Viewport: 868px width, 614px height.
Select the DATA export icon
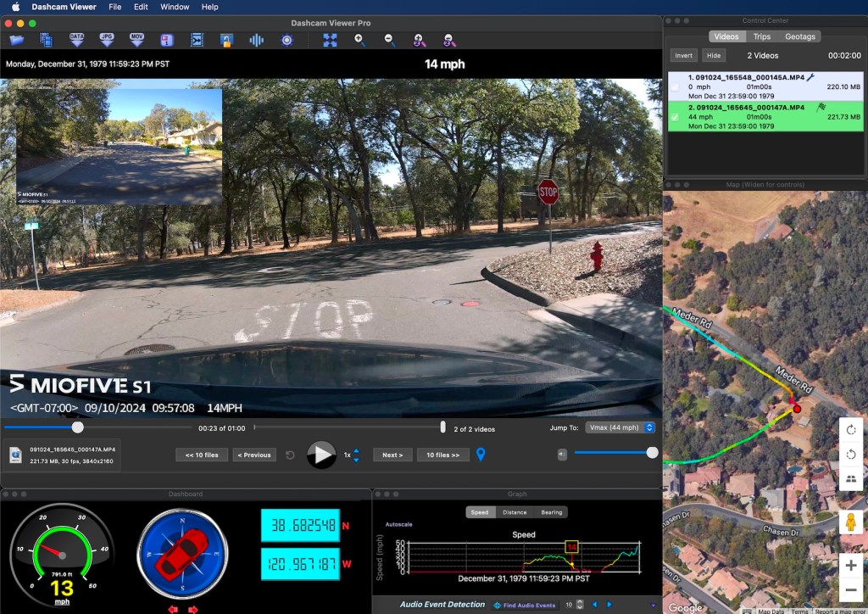tap(76, 39)
